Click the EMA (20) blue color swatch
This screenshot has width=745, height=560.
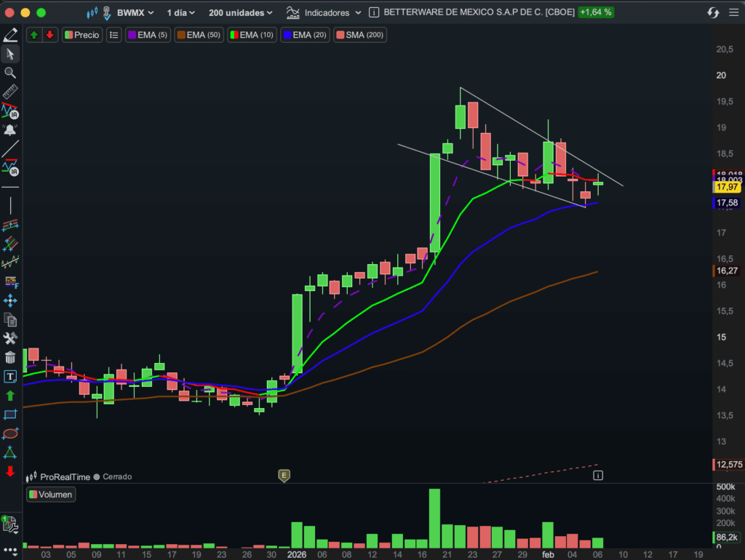coord(287,35)
